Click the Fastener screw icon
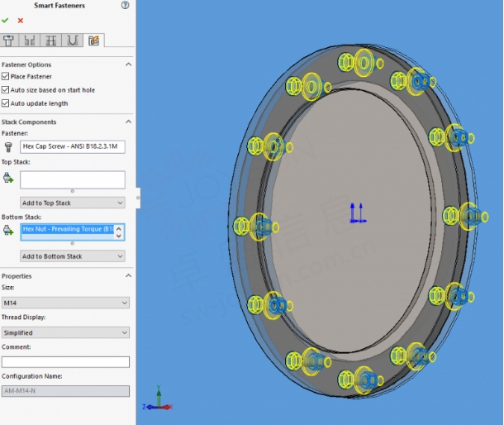 8,147
